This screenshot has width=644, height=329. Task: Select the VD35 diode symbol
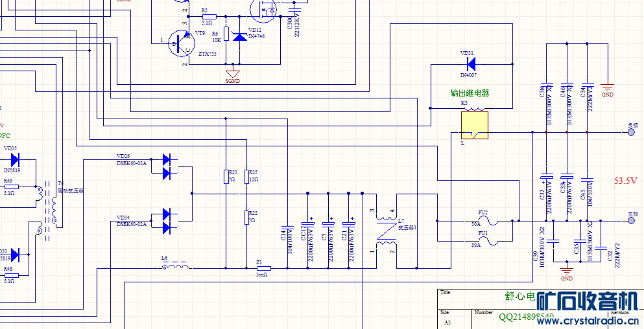[x=15, y=159]
